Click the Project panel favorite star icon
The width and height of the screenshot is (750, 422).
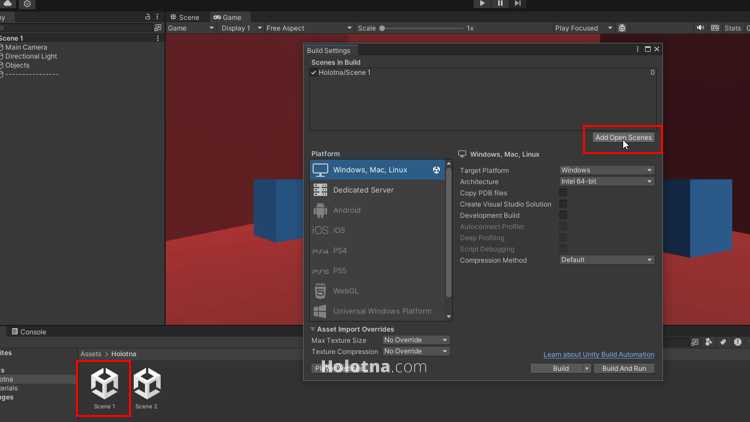723,342
